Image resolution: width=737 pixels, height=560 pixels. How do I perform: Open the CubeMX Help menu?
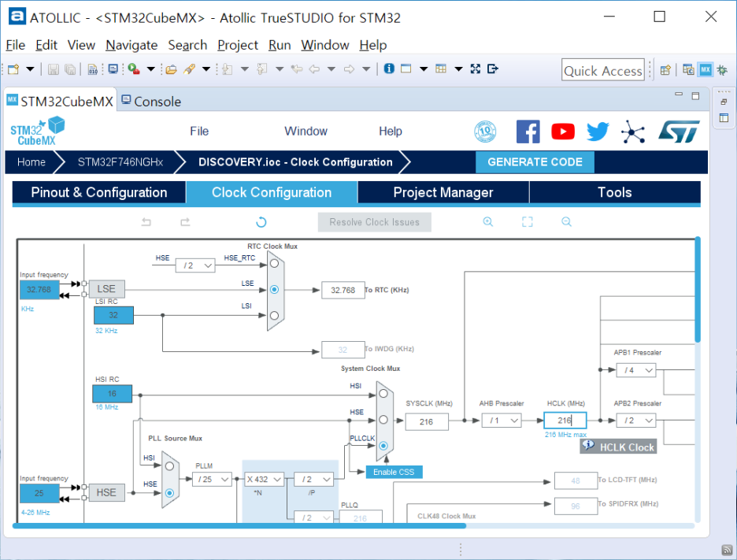click(x=391, y=132)
